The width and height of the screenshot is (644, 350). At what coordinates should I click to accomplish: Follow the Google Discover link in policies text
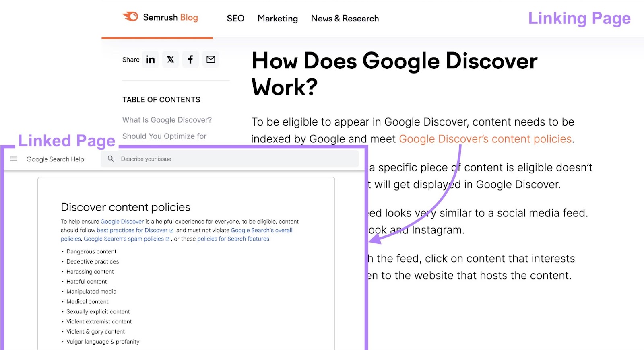122,222
